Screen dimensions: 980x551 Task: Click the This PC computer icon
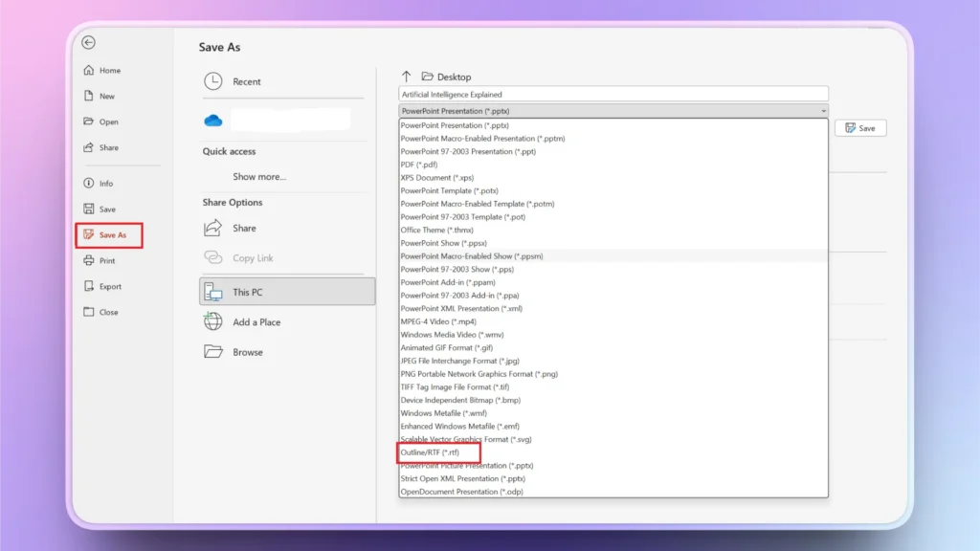click(x=213, y=292)
